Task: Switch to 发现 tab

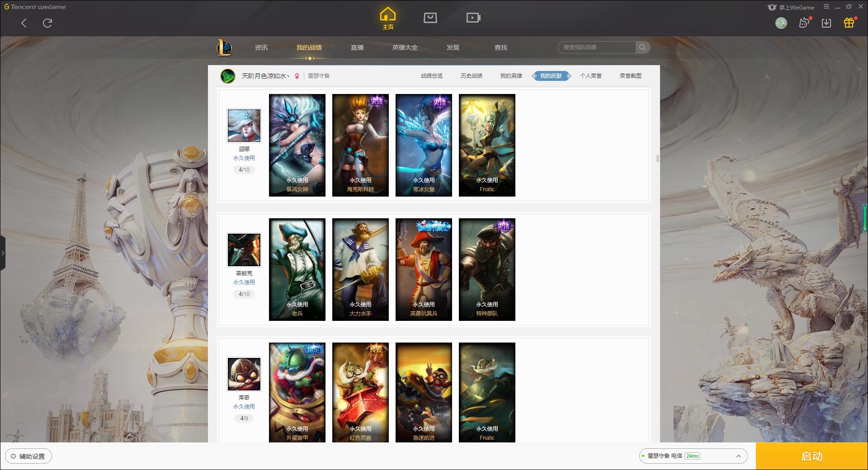Action: click(x=453, y=47)
